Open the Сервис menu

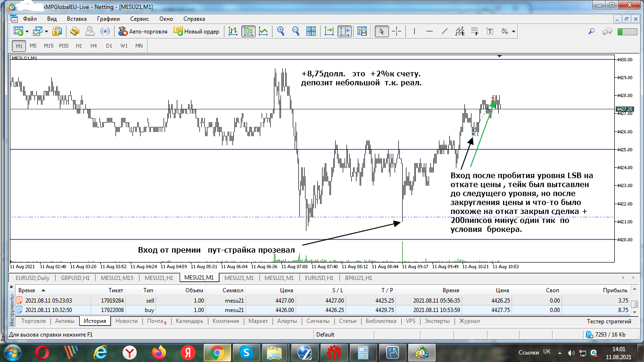tap(139, 19)
